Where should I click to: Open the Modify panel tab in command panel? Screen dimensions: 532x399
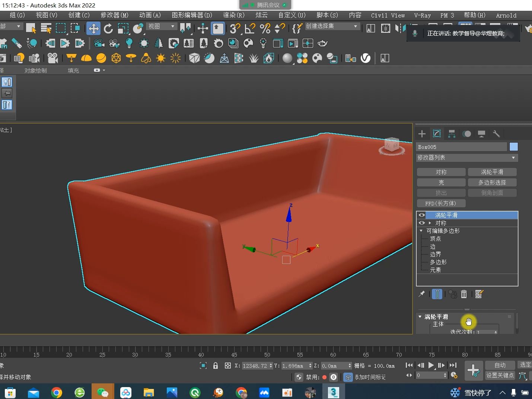[437, 134]
